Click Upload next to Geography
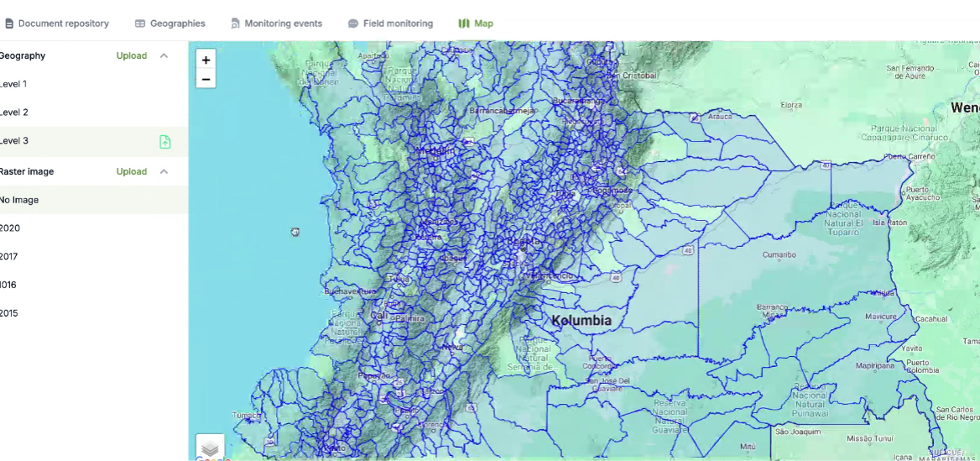980x461 pixels. (132, 56)
